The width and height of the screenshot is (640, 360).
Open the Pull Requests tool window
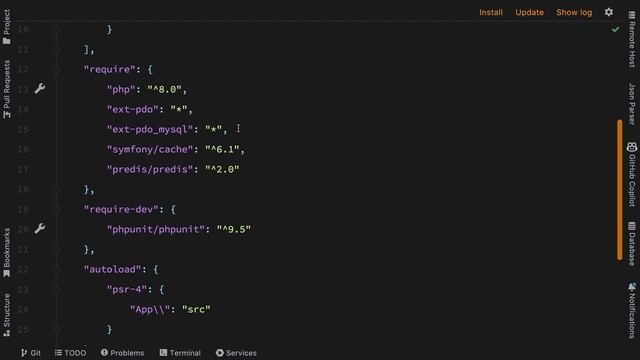pos(7,89)
